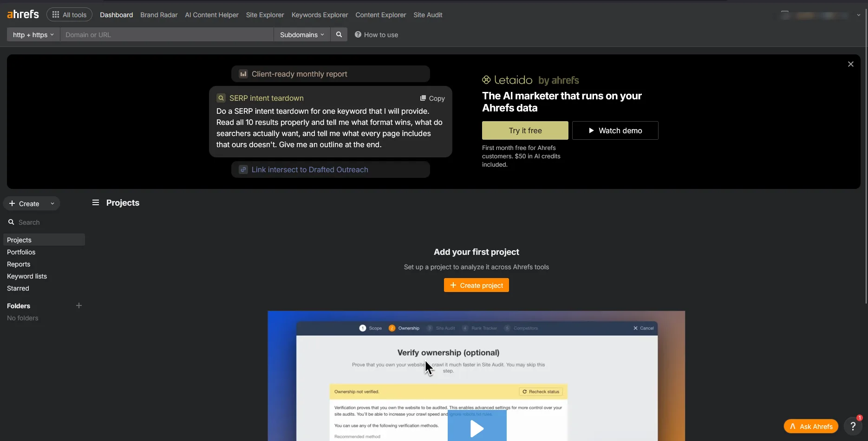Select the Client-ready monthly report prompt
The width and height of the screenshot is (868, 441).
pos(331,74)
